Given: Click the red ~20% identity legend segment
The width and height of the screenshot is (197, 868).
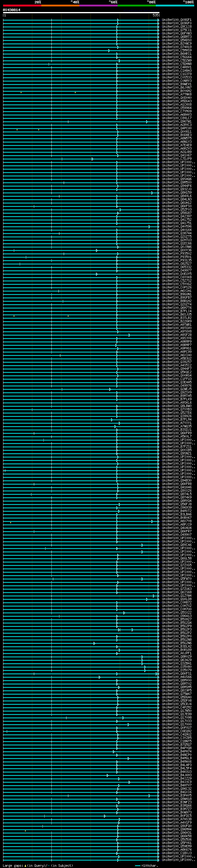Looking at the screenshot, I should 22,6.
